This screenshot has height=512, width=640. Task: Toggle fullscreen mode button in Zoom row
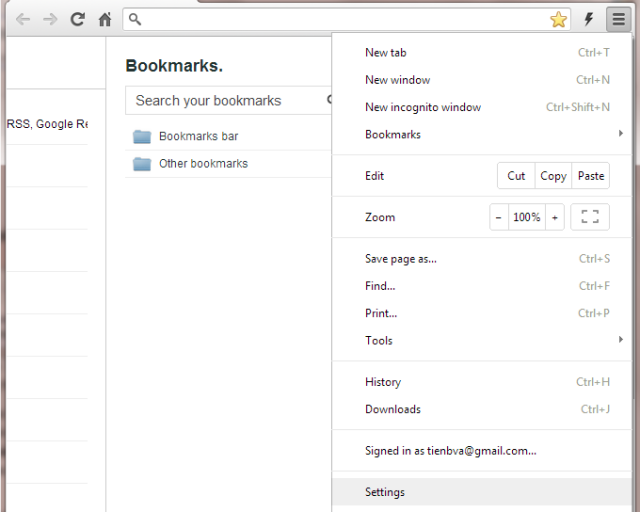click(x=589, y=217)
